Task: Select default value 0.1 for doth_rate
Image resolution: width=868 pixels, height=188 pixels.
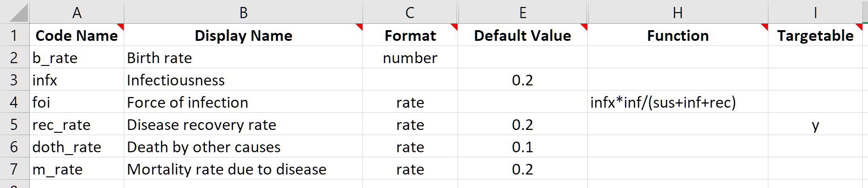Action: point(523,146)
